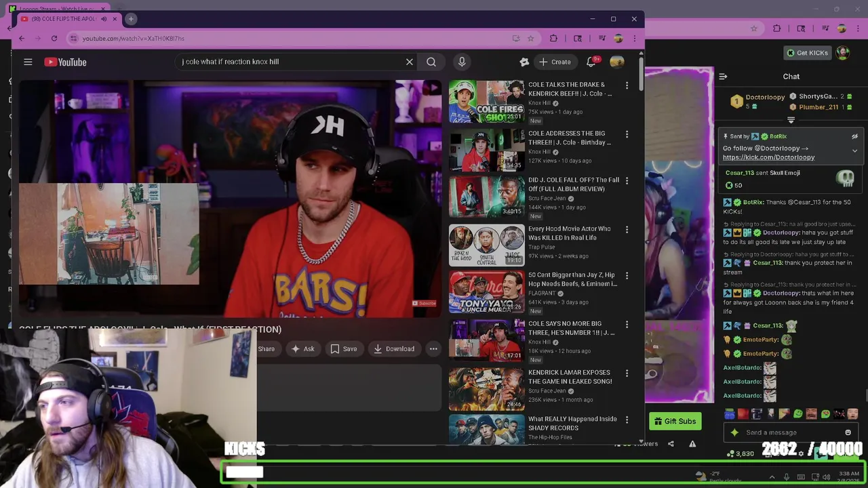Open the YouTube account avatar menu
Viewport: 868px width, 488px height.
(x=616, y=62)
